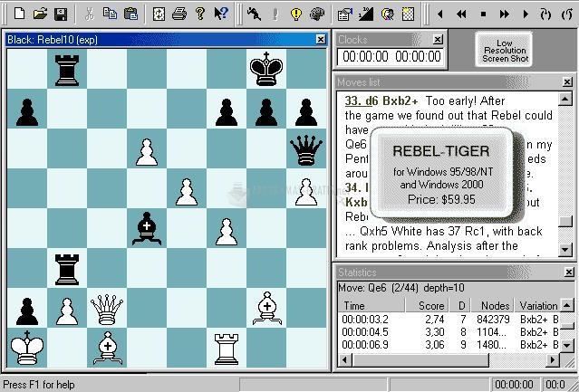Image resolution: width=579 pixels, height=392 pixels.
Task: Click up arrow of Moves list scrollbar
Action: pos(565,99)
